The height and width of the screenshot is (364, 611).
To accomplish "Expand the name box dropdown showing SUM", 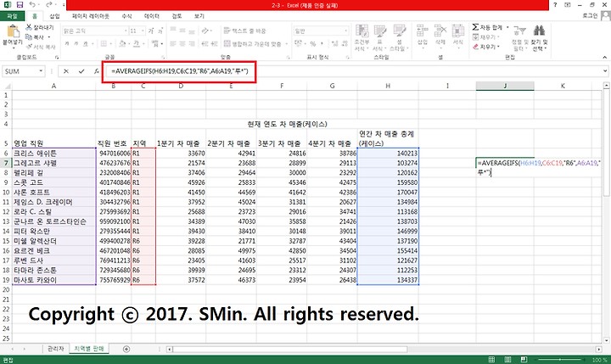I will [41, 71].
